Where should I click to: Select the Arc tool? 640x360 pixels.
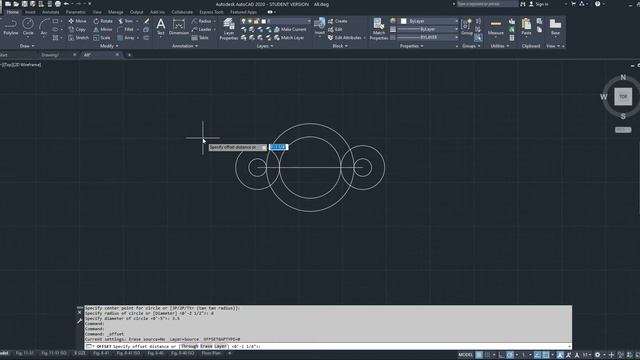44,27
